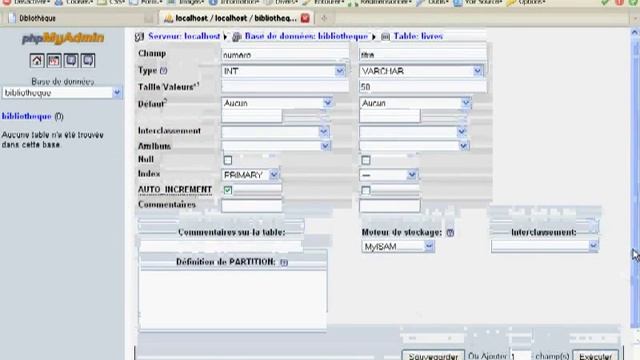Open a new browser tab with plus button
Image resolution: width=640 pixels, height=360 pixels.
tap(324, 18)
